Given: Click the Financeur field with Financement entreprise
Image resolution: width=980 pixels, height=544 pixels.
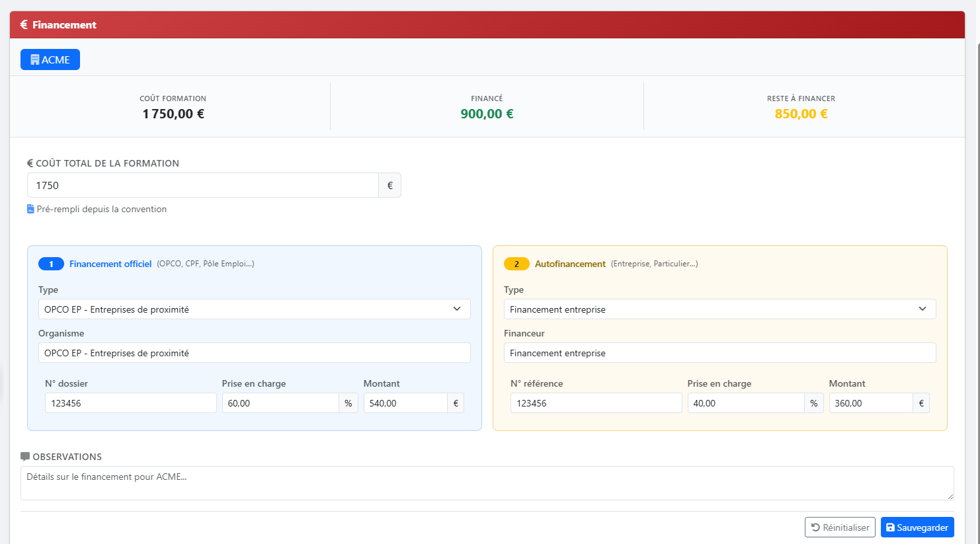Looking at the screenshot, I should (720, 353).
